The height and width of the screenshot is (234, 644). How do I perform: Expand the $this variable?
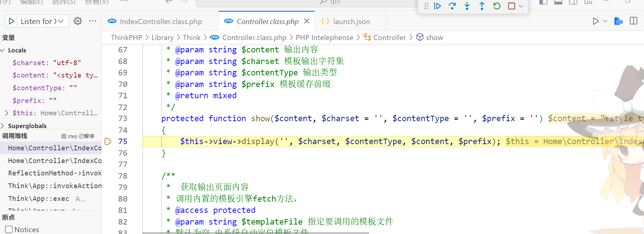point(7,113)
